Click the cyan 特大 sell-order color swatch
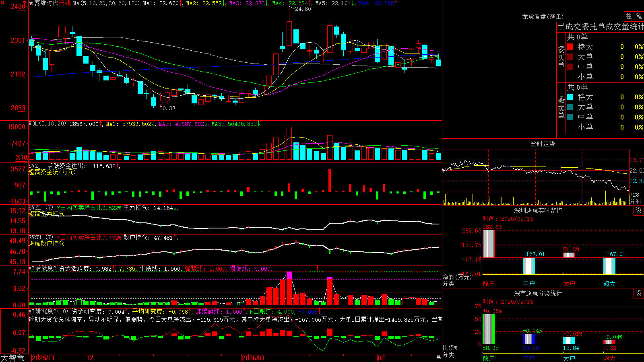The image size is (644, 362). (570, 97)
